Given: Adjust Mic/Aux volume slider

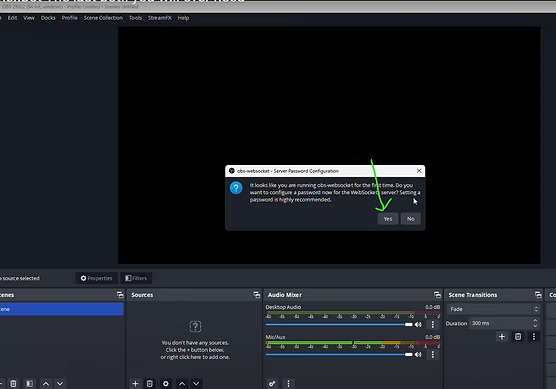Looking at the screenshot, I should click(339, 354).
